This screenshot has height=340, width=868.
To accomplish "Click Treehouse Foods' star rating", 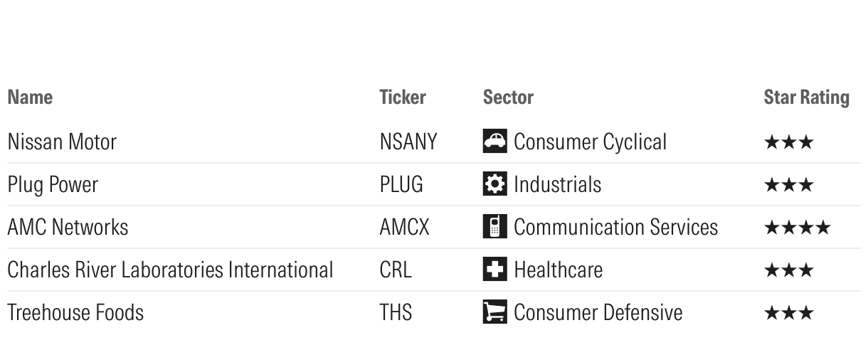I will (788, 313).
